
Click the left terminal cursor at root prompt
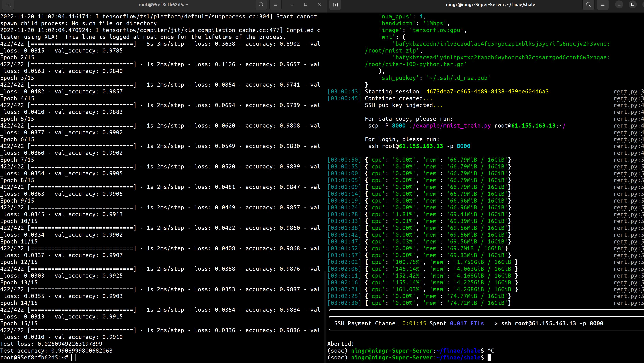click(x=73, y=358)
